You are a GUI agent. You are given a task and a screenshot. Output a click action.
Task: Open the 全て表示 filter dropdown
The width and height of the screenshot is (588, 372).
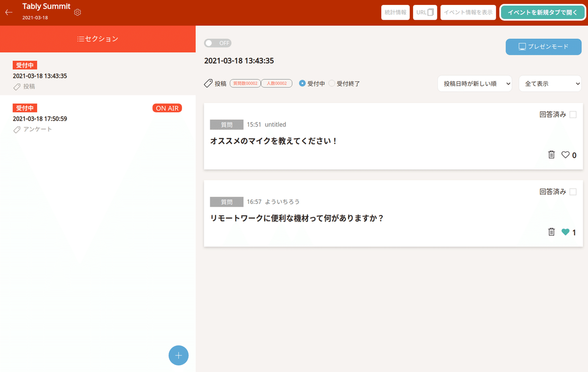tap(550, 83)
